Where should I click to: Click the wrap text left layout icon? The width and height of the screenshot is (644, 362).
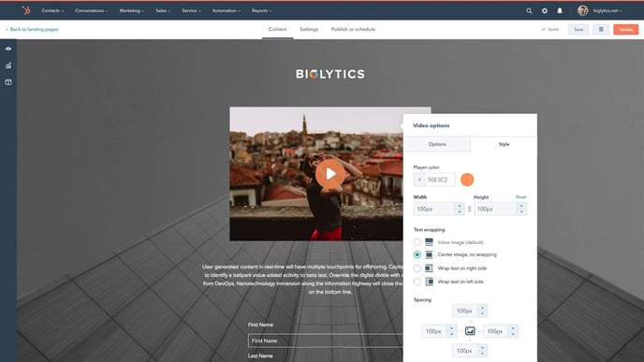(x=430, y=282)
